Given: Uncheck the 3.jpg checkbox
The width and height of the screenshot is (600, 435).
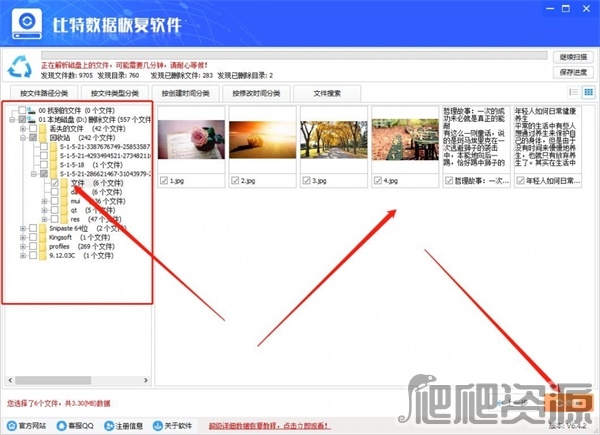Looking at the screenshot, I should [307, 181].
